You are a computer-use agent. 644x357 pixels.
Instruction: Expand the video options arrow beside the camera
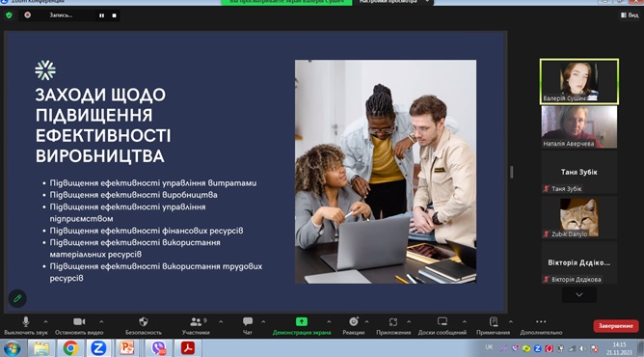click(x=101, y=321)
